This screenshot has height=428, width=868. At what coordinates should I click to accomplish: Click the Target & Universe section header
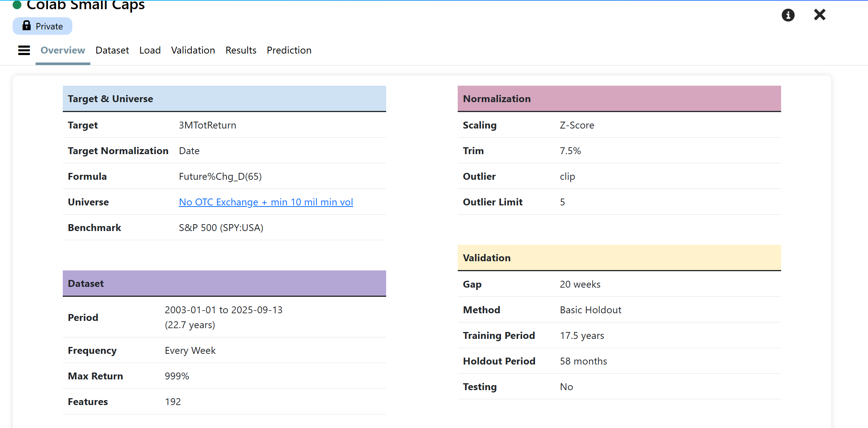(x=224, y=99)
